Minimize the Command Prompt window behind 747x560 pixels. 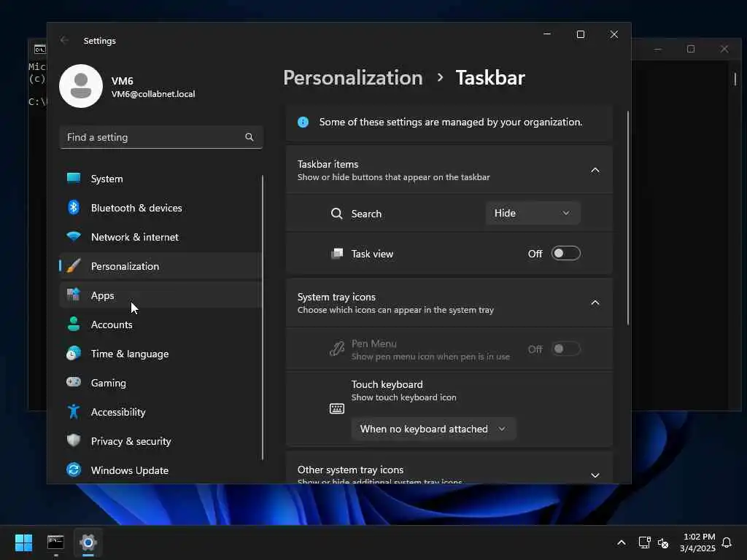[657, 49]
